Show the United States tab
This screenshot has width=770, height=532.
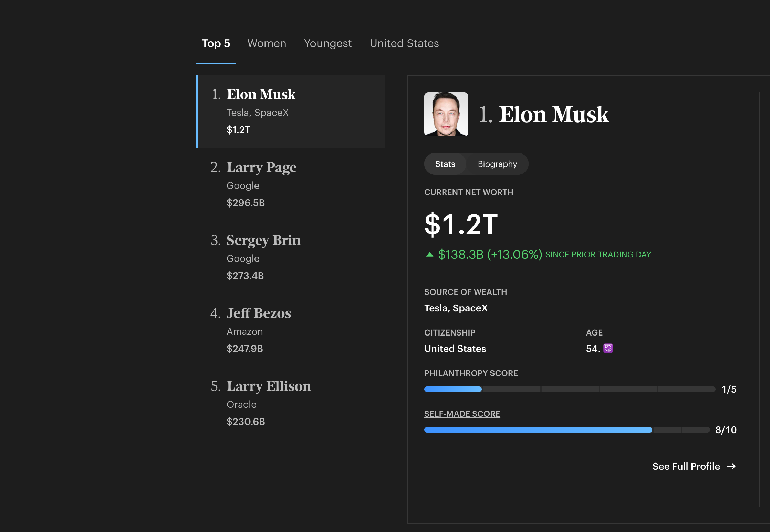point(404,43)
